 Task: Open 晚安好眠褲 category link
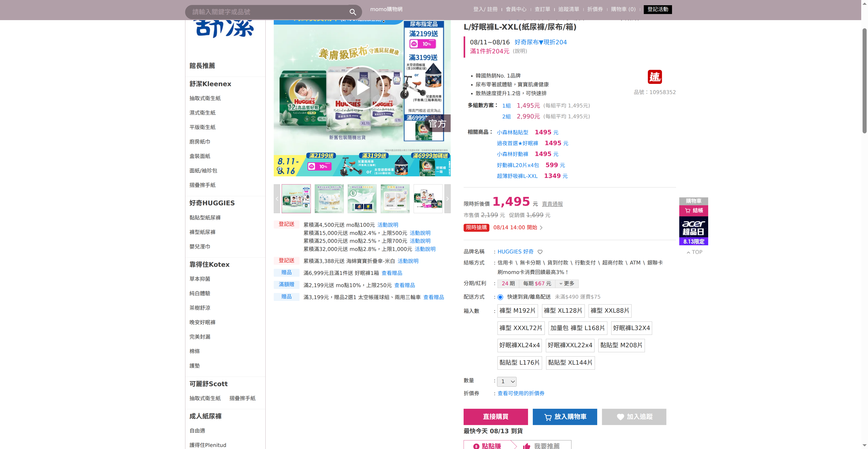tap(202, 322)
